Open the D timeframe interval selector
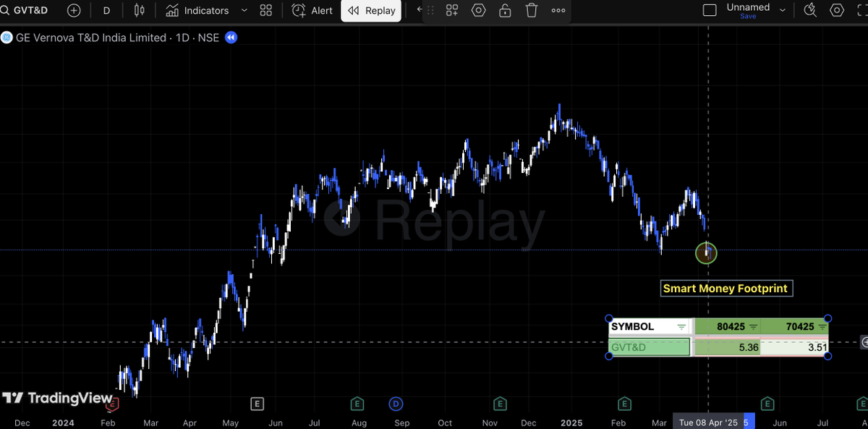868x429 pixels. coord(107,10)
